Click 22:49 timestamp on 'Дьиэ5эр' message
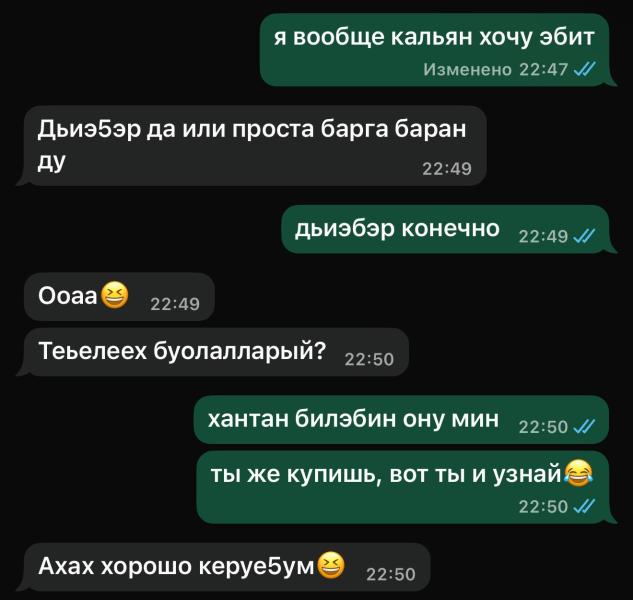The width and height of the screenshot is (633, 600). point(447,168)
